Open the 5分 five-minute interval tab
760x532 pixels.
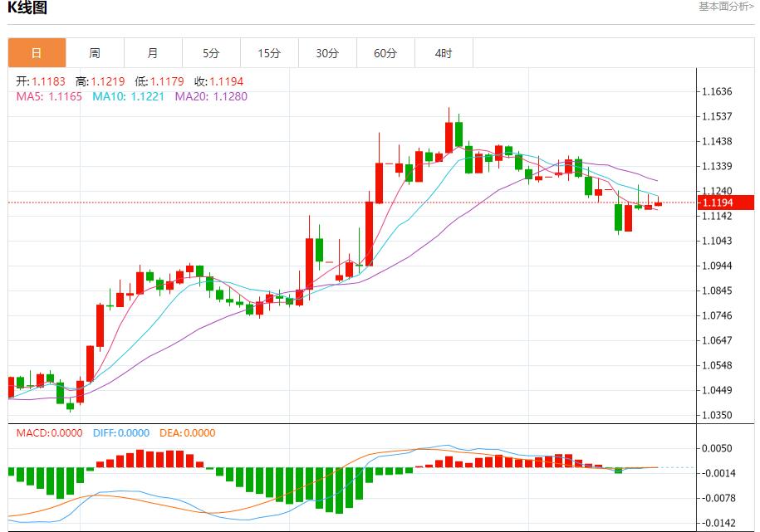(x=211, y=51)
